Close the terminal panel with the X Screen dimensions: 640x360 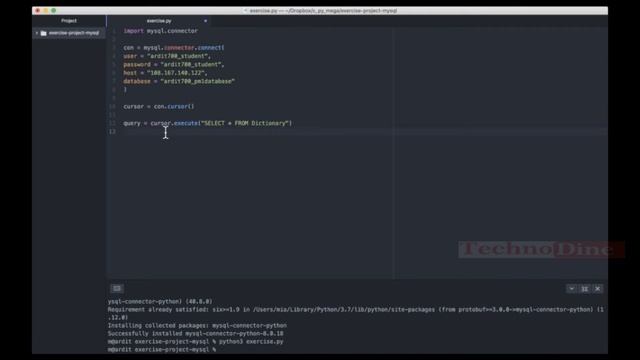click(598, 289)
